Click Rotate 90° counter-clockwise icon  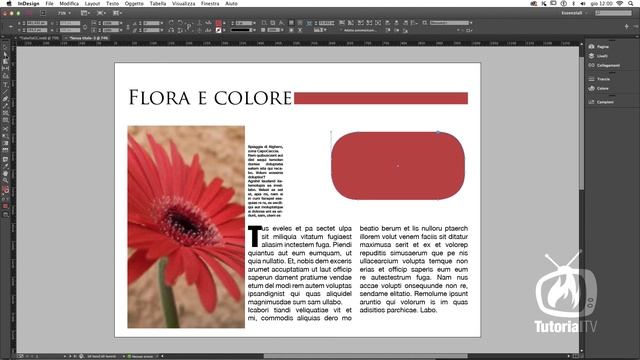tap(180, 23)
